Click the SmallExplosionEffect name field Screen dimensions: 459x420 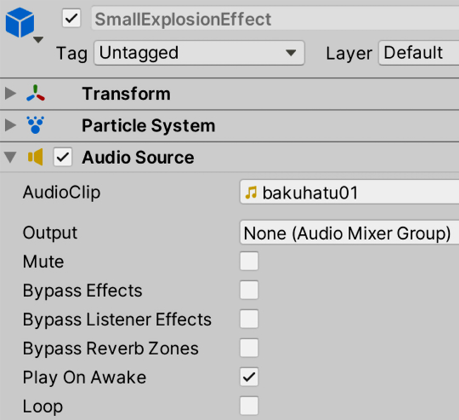pos(275,19)
